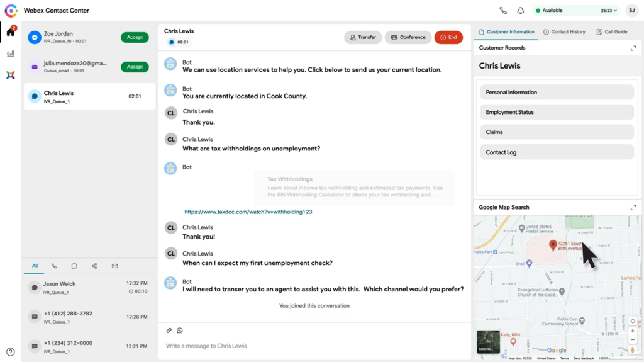Accept Zoe Jordan's incoming request
This screenshot has width=644, height=362.
tap(135, 38)
